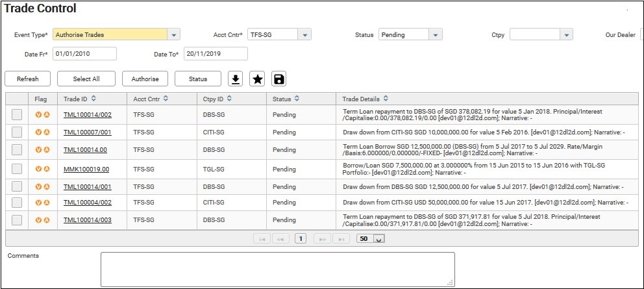Tick checkbox for trade TML100014/002
Screen dimensions: 644x289
(x=17, y=115)
